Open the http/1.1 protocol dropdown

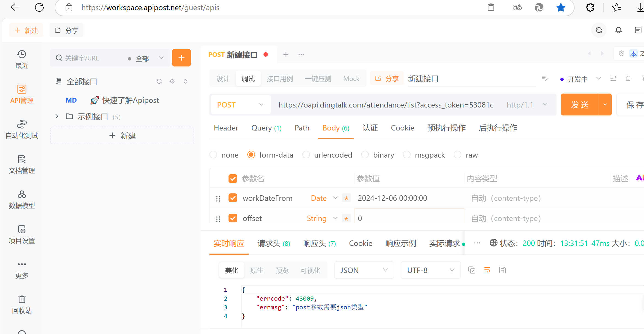pyautogui.click(x=527, y=105)
